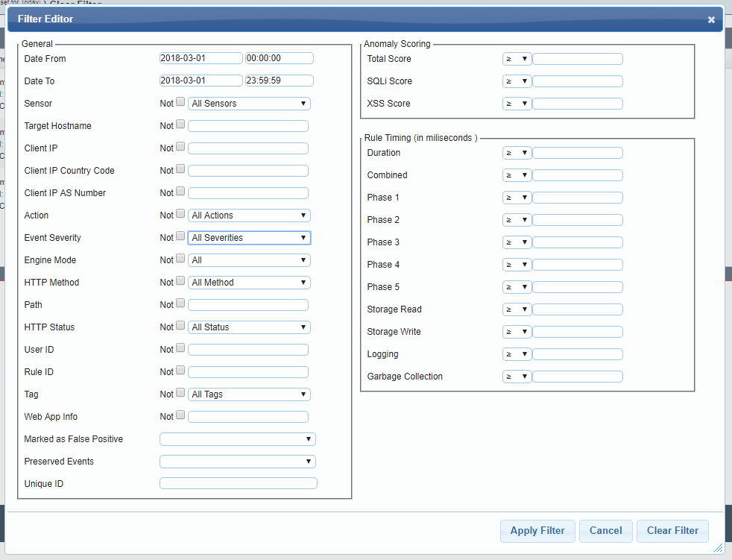Expand the All Severities dropdown
732x560 pixels.
coord(249,238)
